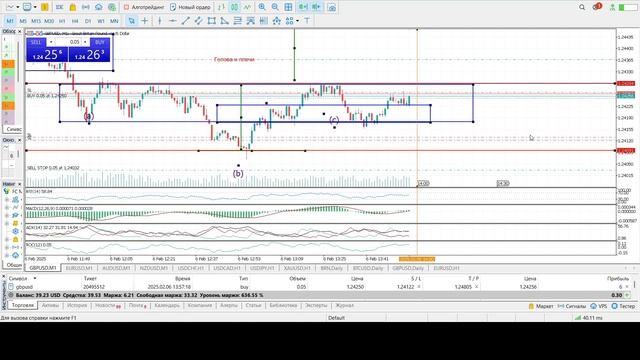Screen dimensions: 640x360
Task: Toggle the Algo Trading button
Action: tap(144, 7)
